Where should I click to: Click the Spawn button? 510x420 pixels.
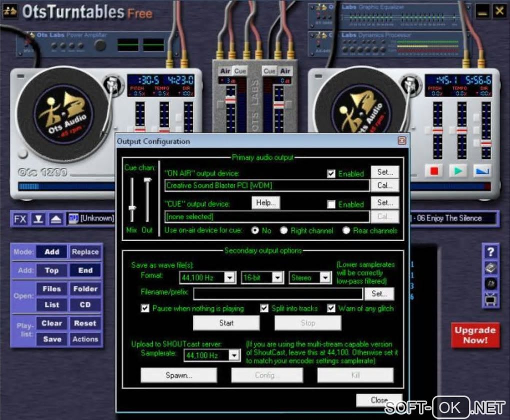tap(178, 376)
